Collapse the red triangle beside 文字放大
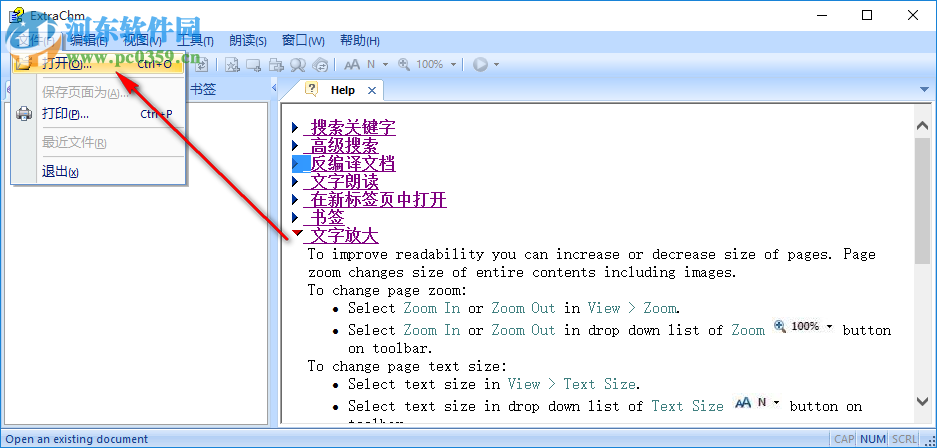This screenshot has height=448, width=937. (297, 233)
